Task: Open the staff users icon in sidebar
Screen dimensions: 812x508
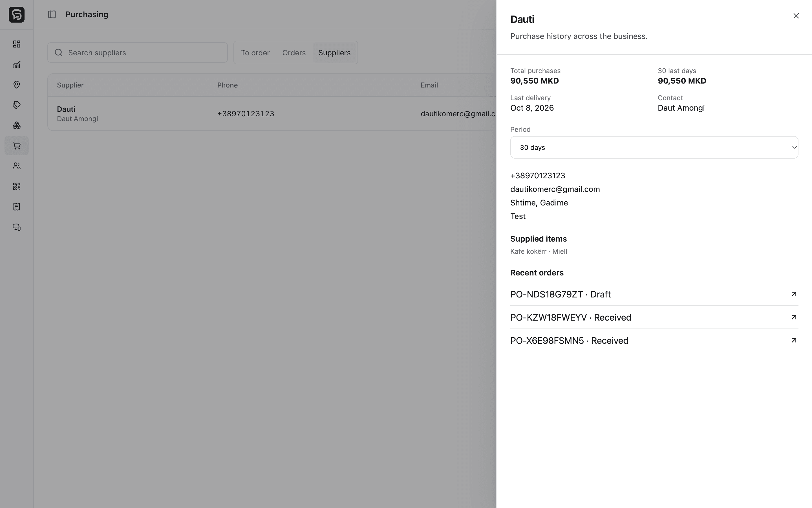Action: (x=16, y=166)
